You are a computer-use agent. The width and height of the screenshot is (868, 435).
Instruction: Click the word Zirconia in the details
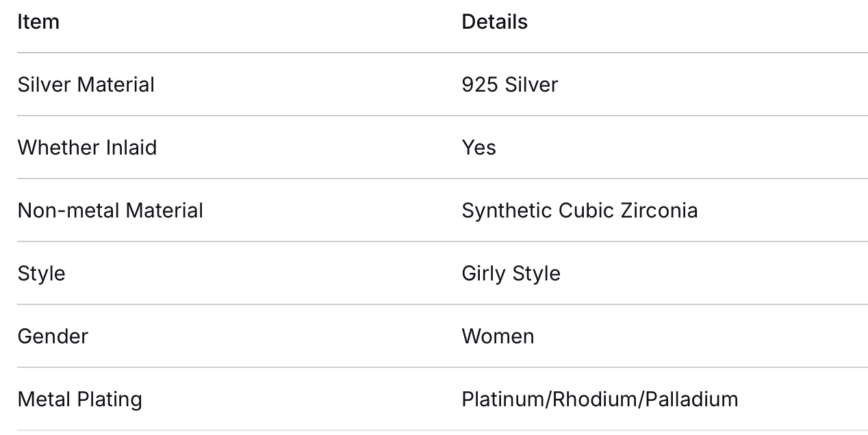click(659, 211)
